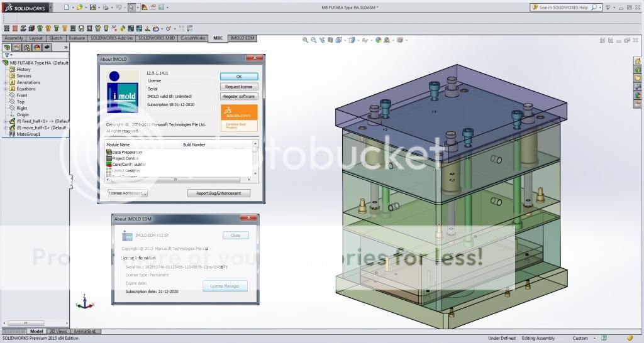Screen dimensions: 644x343
Task: Open the Animation1 bottom tab
Action: tap(85, 332)
